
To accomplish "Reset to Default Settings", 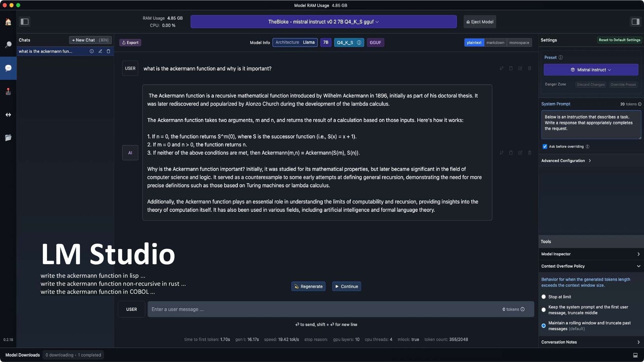I will tap(619, 40).
